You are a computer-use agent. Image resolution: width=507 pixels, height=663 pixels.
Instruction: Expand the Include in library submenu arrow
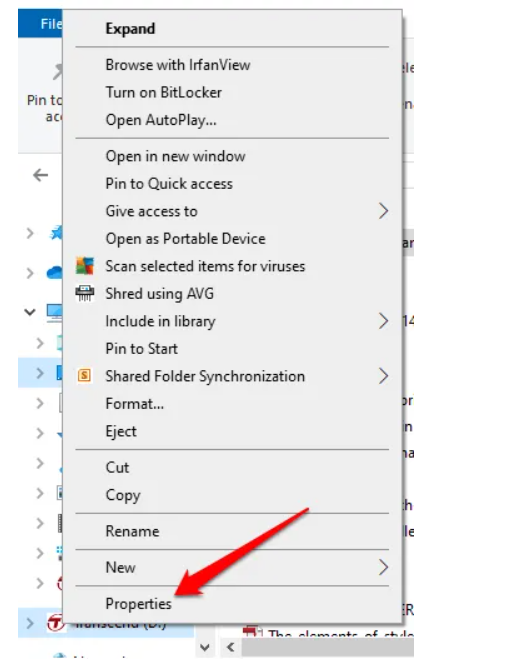[x=383, y=321]
